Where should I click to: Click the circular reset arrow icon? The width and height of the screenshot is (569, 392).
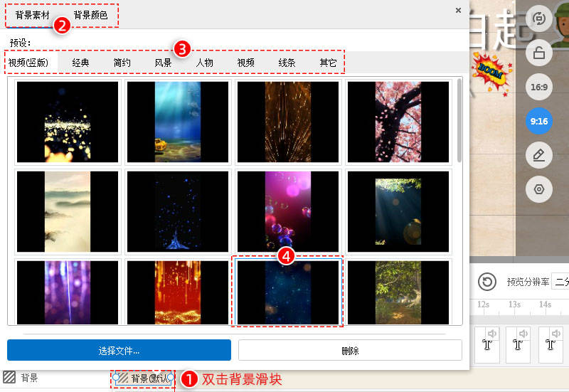(487, 282)
